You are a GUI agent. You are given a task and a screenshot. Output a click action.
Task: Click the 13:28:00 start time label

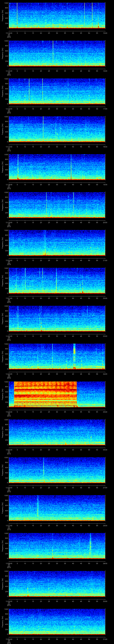coord(9,563)
